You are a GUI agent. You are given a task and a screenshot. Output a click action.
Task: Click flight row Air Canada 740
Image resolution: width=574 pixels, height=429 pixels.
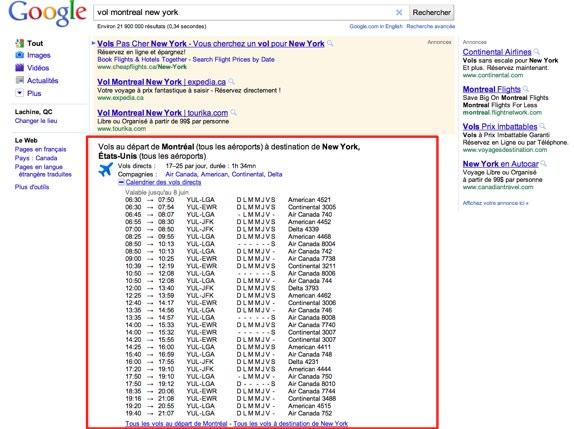(x=229, y=214)
